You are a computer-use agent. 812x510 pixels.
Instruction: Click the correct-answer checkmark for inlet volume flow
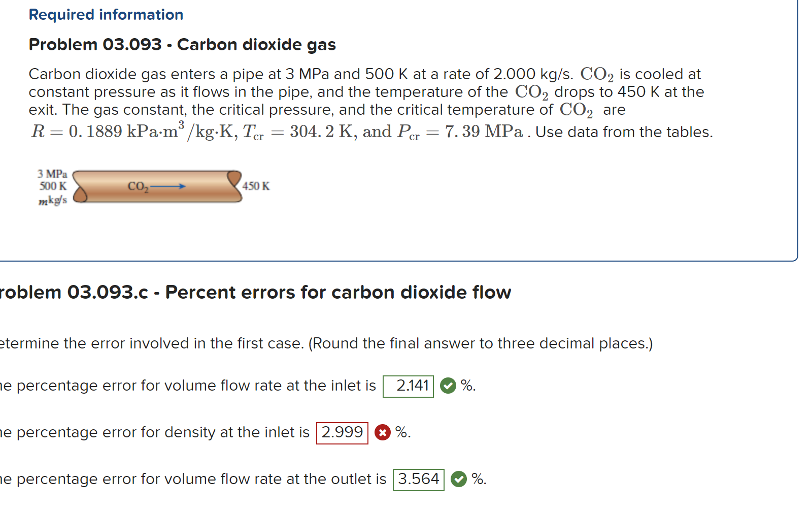pos(449,386)
